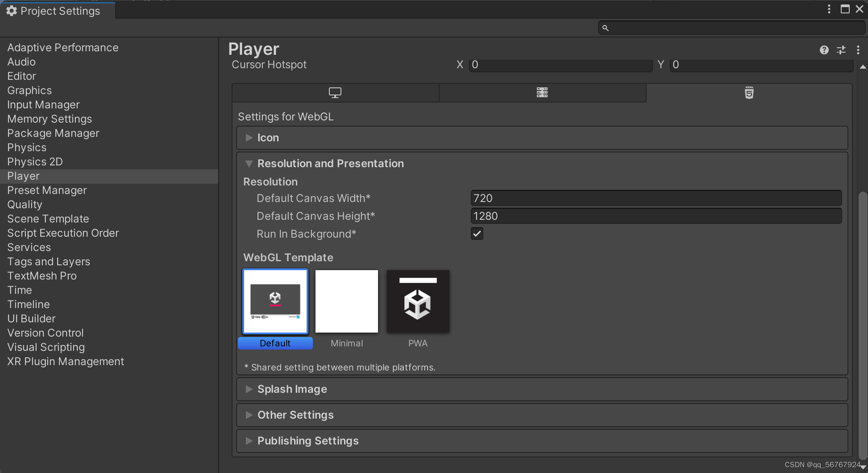Open the Package Manager settings
This screenshot has width=868, height=473.
tap(53, 133)
